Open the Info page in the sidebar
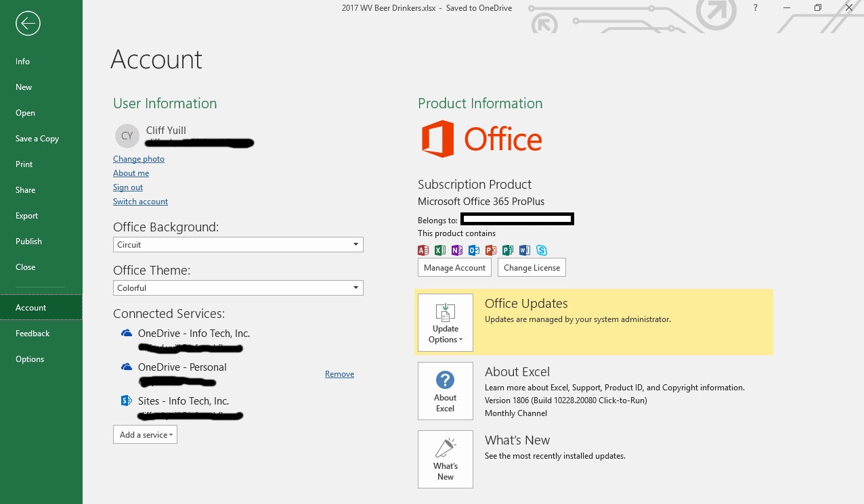This screenshot has width=864, height=504. pyautogui.click(x=41, y=61)
